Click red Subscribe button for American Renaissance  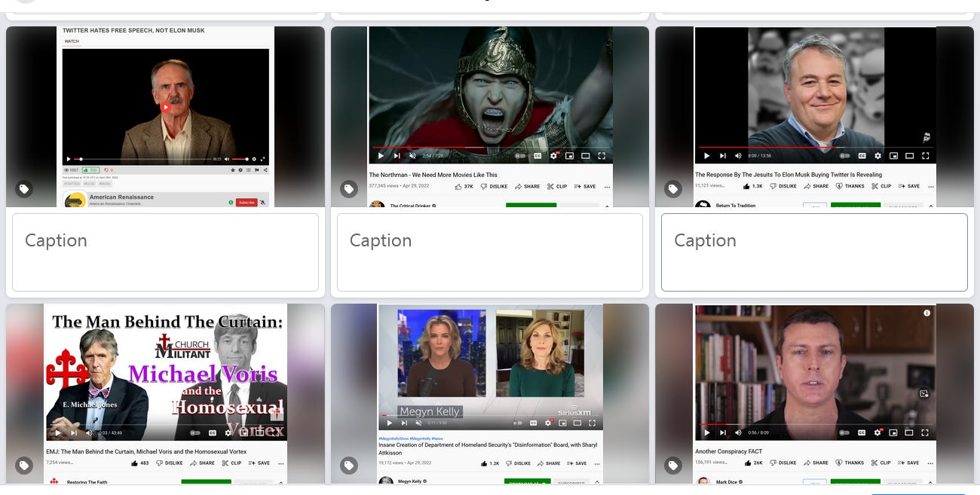point(247,203)
